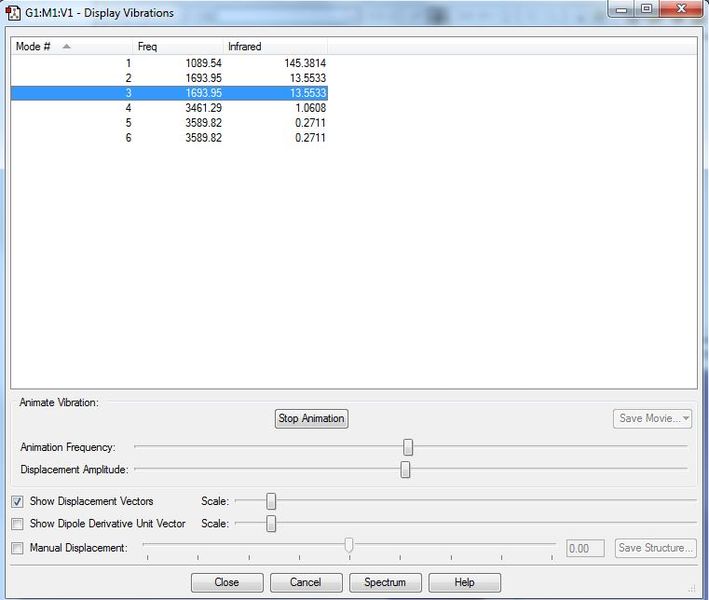The height and width of the screenshot is (600, 709).
Task: Click the Animation Frequency slider handle
Action: click(x=408, y=447)
